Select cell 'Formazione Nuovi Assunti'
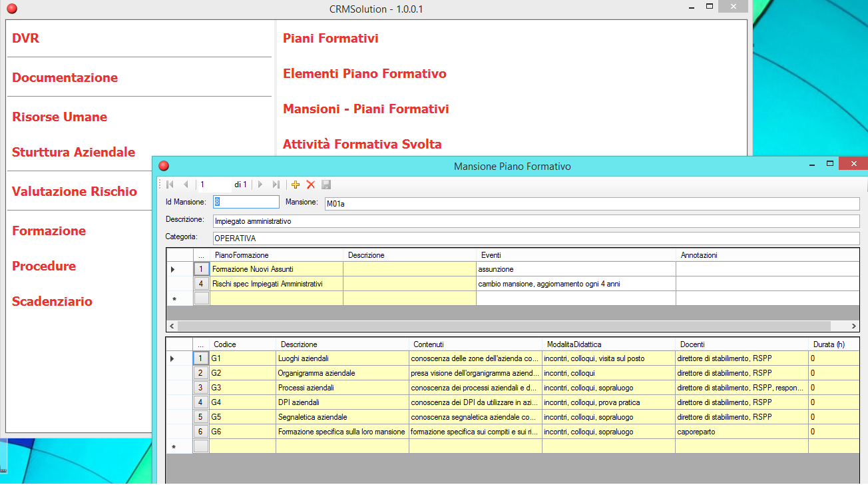 (276, 269)
